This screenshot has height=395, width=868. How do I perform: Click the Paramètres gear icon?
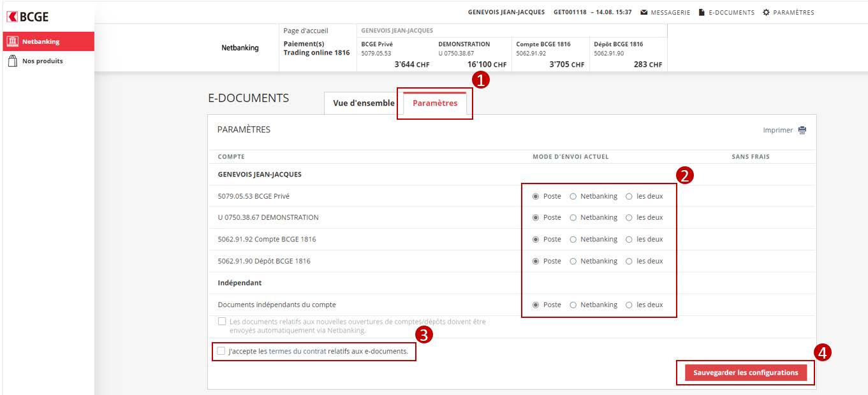(767, 12)
